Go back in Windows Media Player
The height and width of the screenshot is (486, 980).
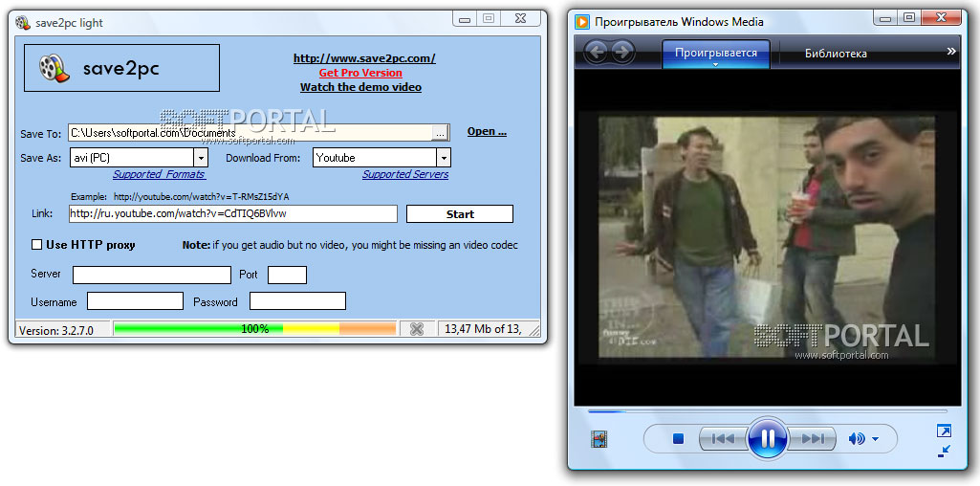598,53
